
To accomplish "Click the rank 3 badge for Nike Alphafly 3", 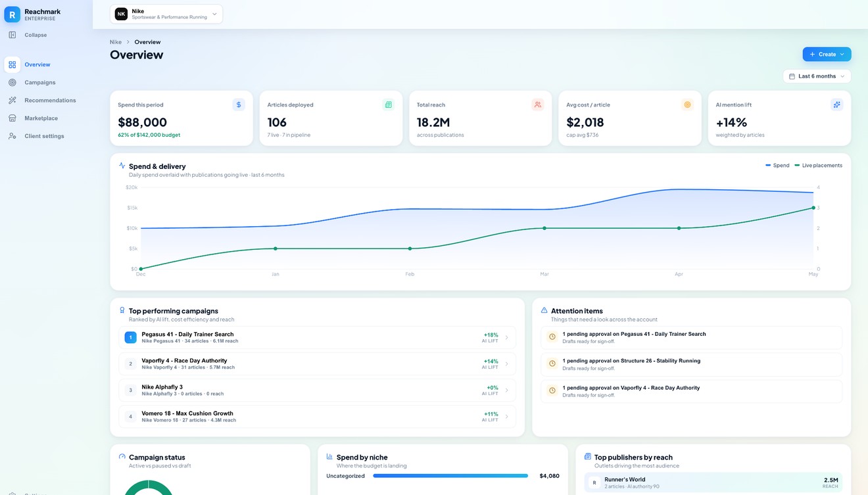I will click(130, 390).
